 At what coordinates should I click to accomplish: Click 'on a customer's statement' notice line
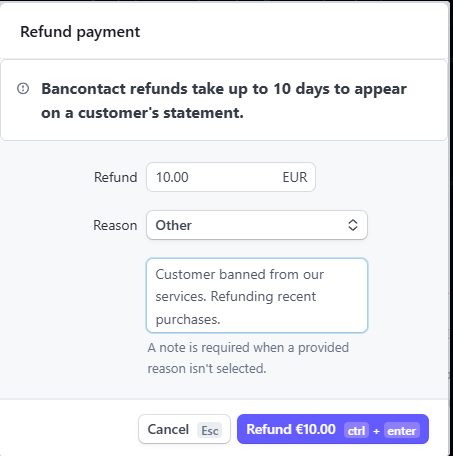click(x=142, y=113)
